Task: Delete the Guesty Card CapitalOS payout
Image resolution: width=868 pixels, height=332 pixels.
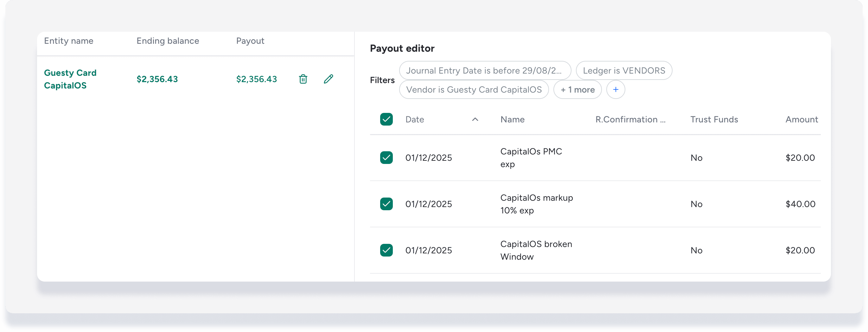Action: (303, 79)
